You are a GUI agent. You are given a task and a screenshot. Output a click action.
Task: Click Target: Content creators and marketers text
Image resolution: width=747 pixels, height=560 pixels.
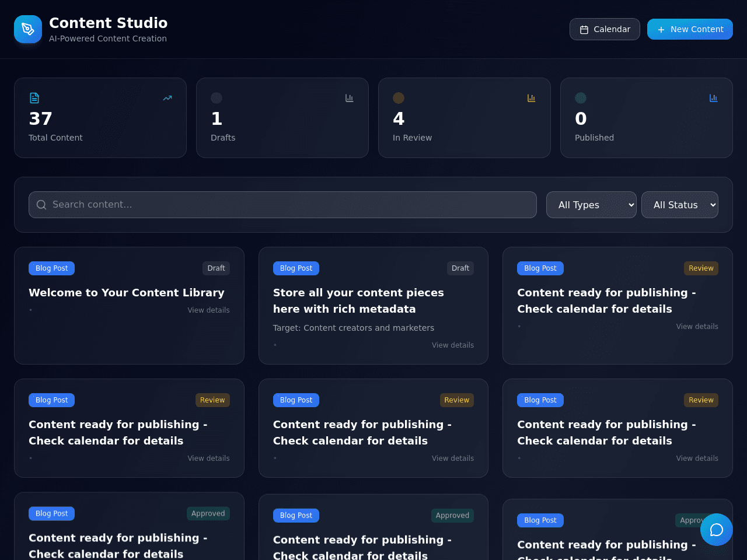tap(354, 328)
